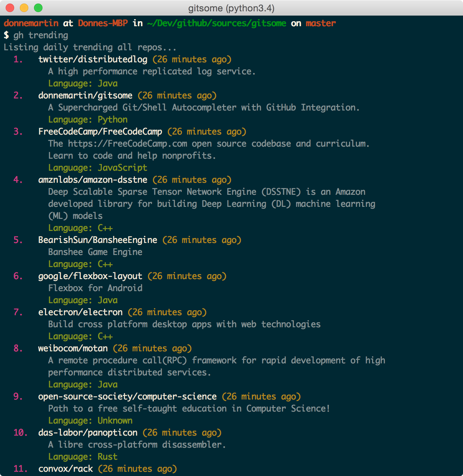Click Path to a free self-taught education description

tap(189, 409)
